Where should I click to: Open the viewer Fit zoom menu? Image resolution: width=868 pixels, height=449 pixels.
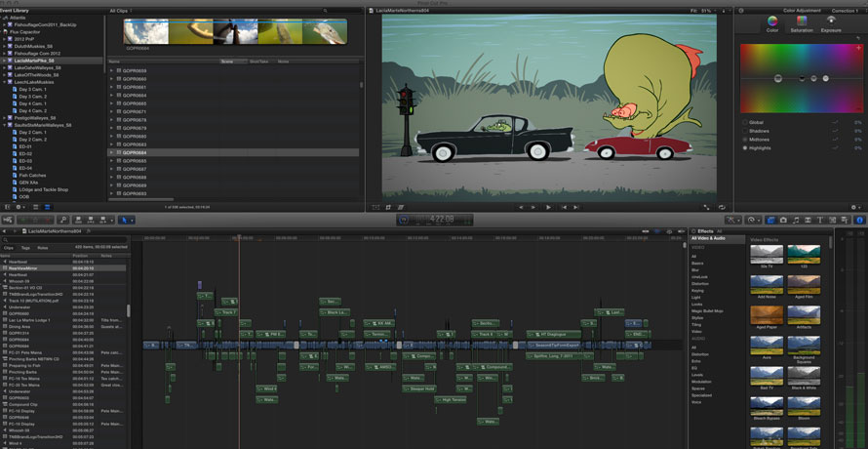[x=701, y=11]
